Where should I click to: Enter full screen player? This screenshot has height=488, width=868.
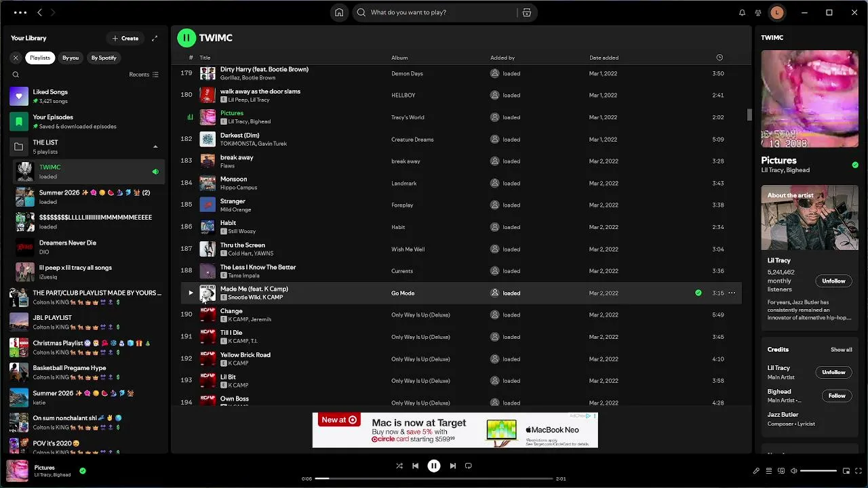859,470
